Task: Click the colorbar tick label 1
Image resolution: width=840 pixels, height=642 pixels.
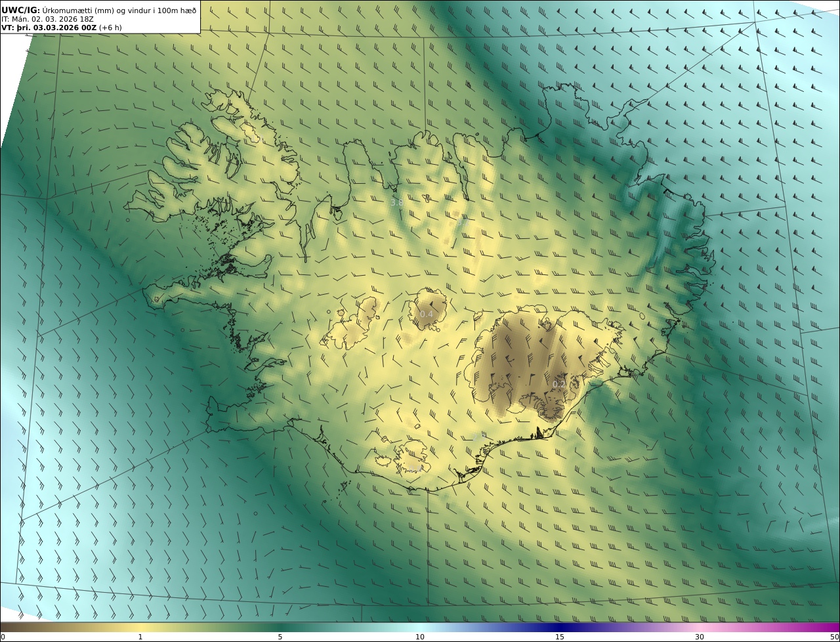Action: (140, 637)
